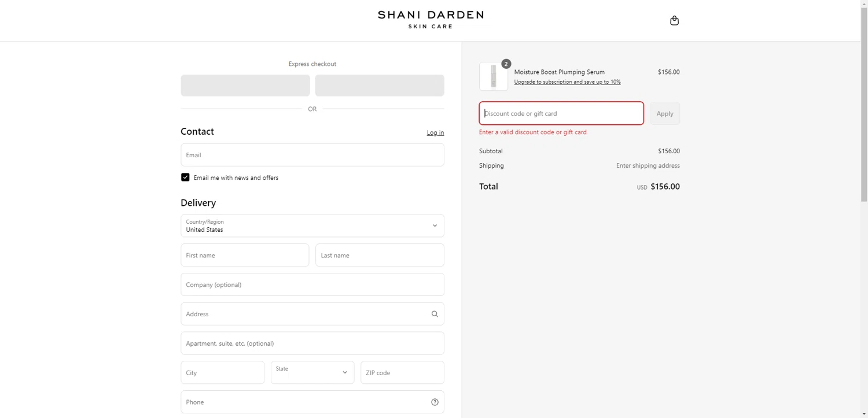Click the discount code error message
Viewport: 868px width, 418px height.
(532, 132)
